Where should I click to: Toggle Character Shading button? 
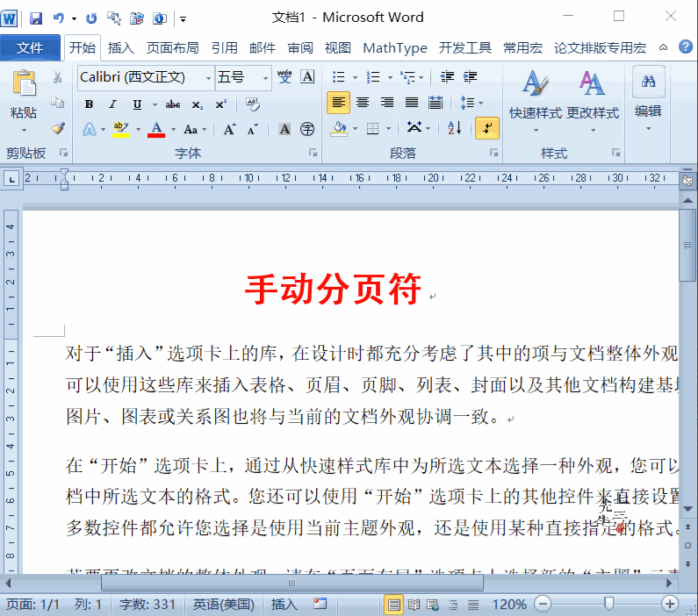(x=284, y=129)
